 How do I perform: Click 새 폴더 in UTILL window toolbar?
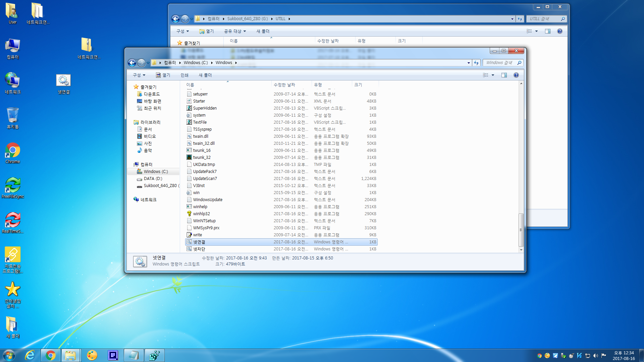coord(263,31)
